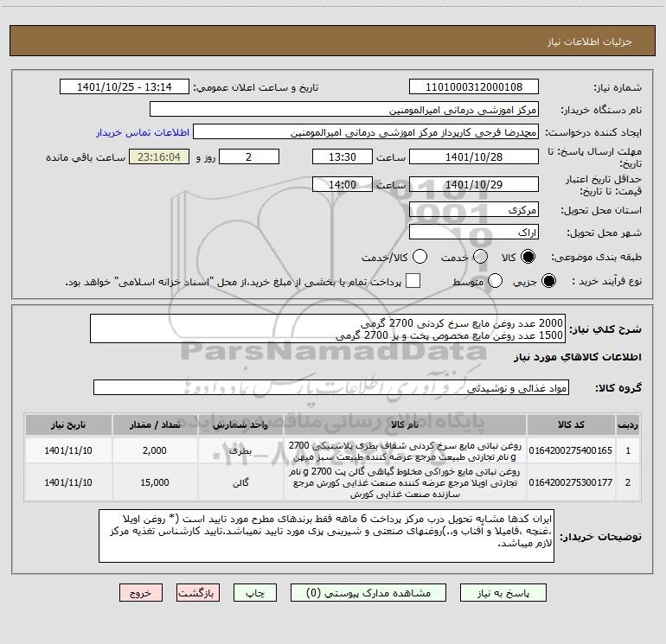The image size is (666, 644).
Task: Click the remaining days field showing 2
Action: pyautogui.click(x=249, y=156)
